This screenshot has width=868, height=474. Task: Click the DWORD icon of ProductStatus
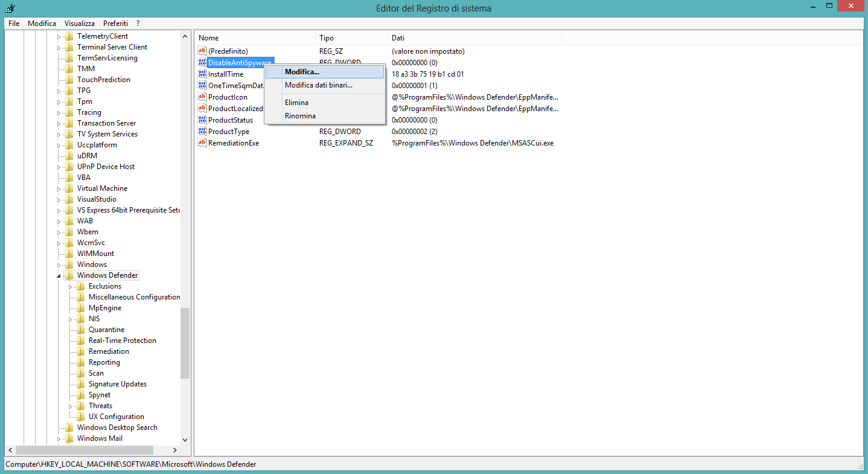pyautogui.click(x=202, y=120)
